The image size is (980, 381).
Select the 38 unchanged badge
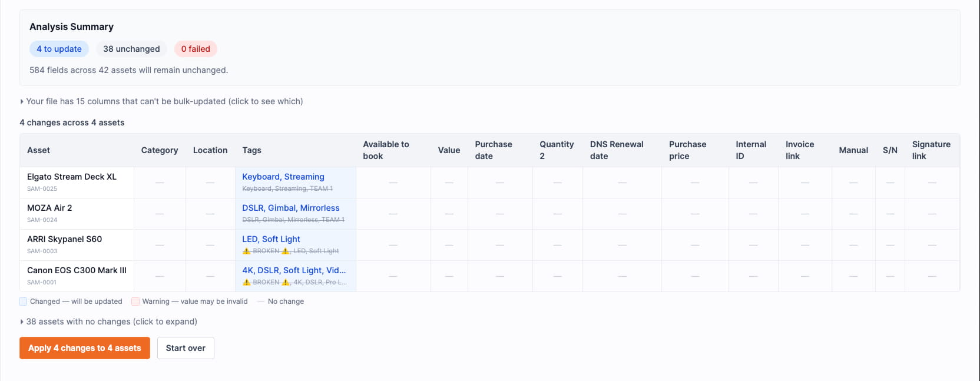131,49
